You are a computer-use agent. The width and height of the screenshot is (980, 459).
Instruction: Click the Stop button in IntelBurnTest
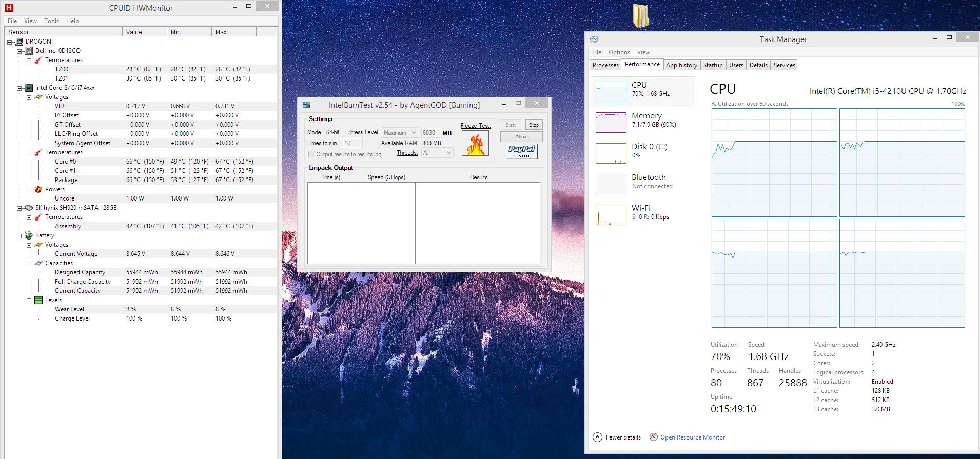(x=534, y=125)
